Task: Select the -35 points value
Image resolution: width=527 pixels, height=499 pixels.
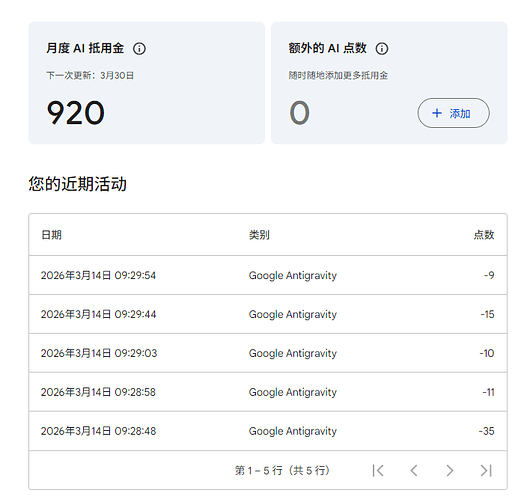Action: (487, 431)
